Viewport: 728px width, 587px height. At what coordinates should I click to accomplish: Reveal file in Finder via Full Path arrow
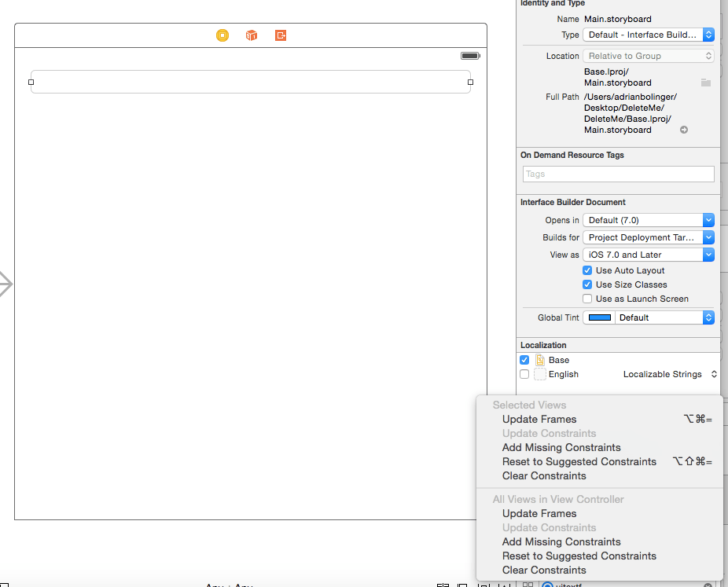684,130
